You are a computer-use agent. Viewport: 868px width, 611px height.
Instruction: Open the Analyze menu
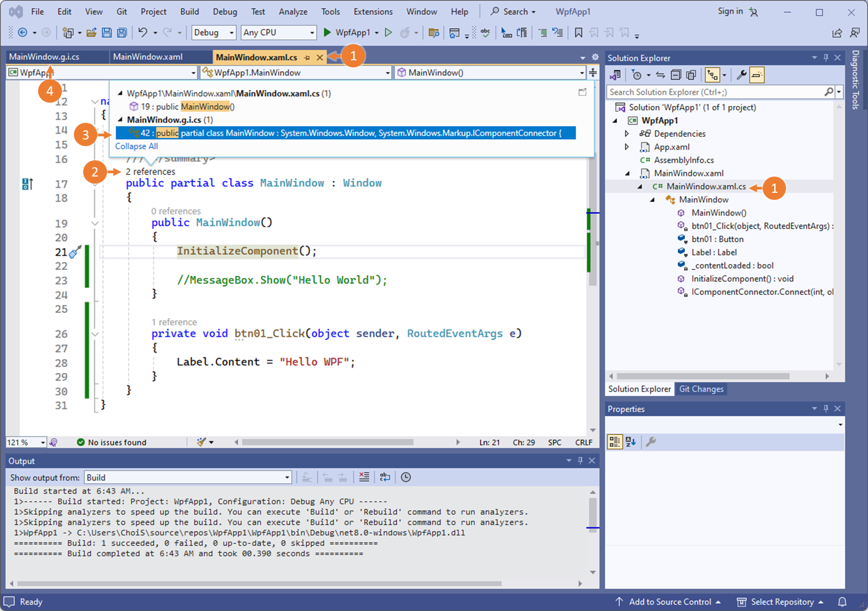tap(293, 11)
